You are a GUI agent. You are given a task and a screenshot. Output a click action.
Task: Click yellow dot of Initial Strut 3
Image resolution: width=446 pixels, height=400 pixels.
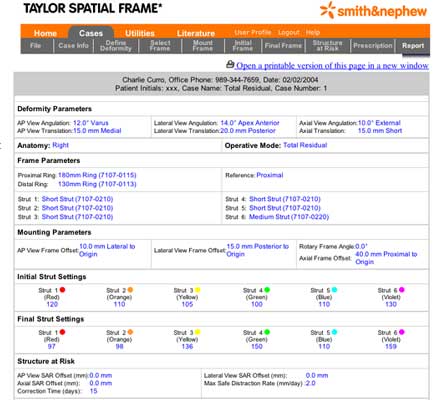click(x=197, y=290)
